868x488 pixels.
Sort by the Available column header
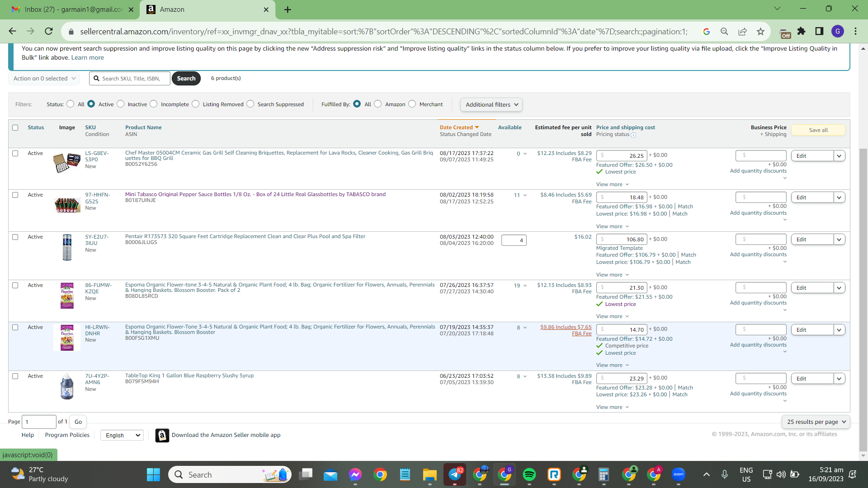(x=510, y=127)
